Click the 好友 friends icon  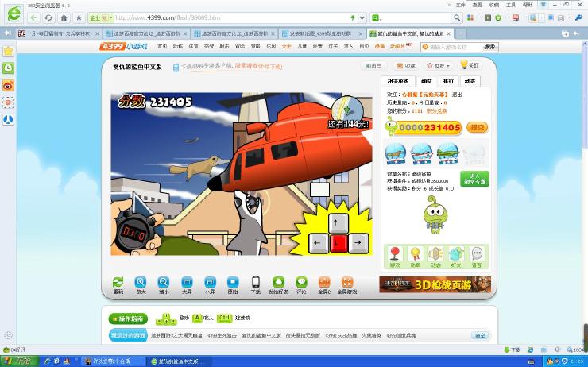click(456, 253)
